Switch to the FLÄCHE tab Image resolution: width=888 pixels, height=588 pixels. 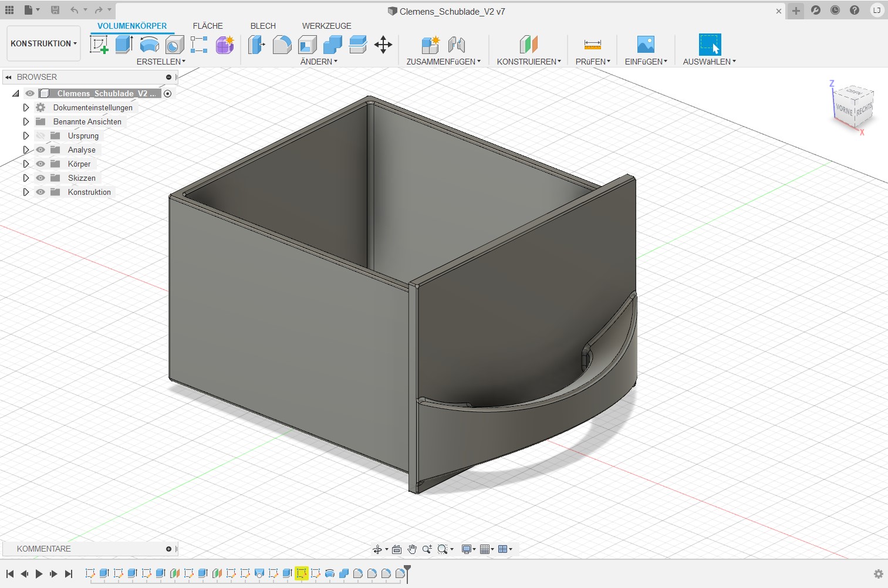(208, 26)
